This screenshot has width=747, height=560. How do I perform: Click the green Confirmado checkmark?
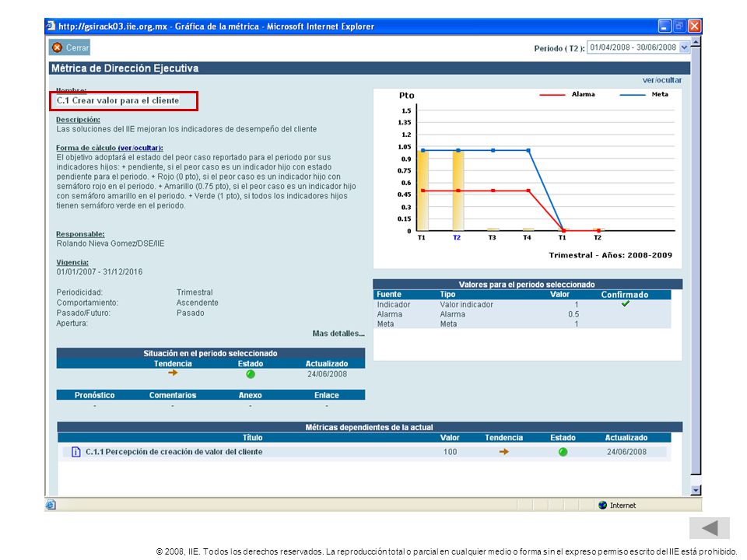click(x=625, y=304)
